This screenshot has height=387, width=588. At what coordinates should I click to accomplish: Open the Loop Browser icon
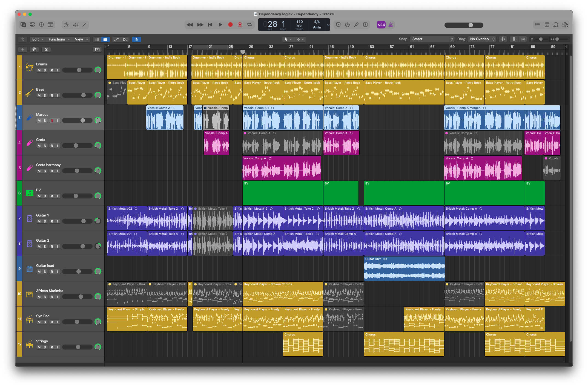[556, 25]
